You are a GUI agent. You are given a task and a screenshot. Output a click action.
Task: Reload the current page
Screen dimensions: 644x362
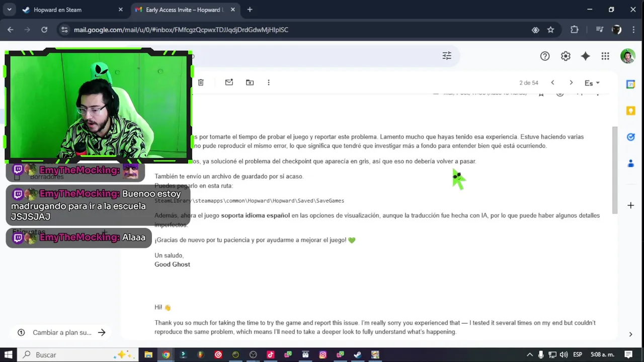tap(44, 30)
